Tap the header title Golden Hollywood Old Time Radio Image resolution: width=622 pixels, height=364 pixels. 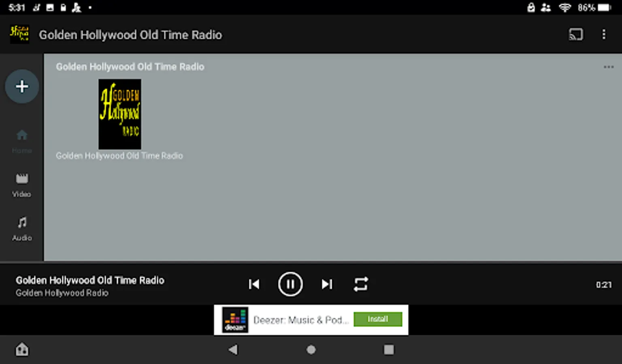tap(130, 35)
